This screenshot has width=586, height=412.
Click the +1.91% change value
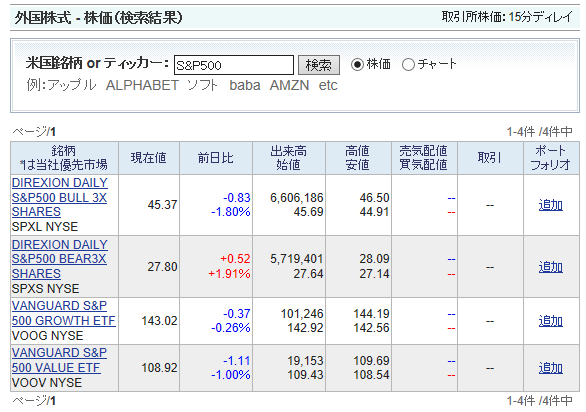point(229,274)
